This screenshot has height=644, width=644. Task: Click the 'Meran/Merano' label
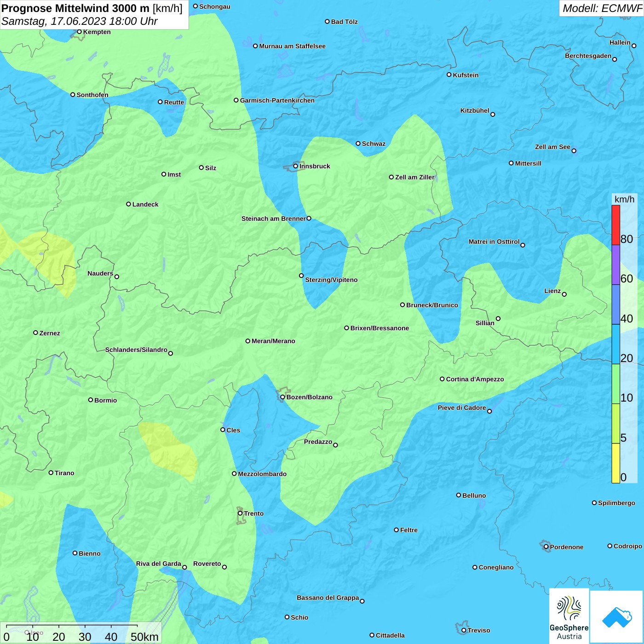point(273,341)
